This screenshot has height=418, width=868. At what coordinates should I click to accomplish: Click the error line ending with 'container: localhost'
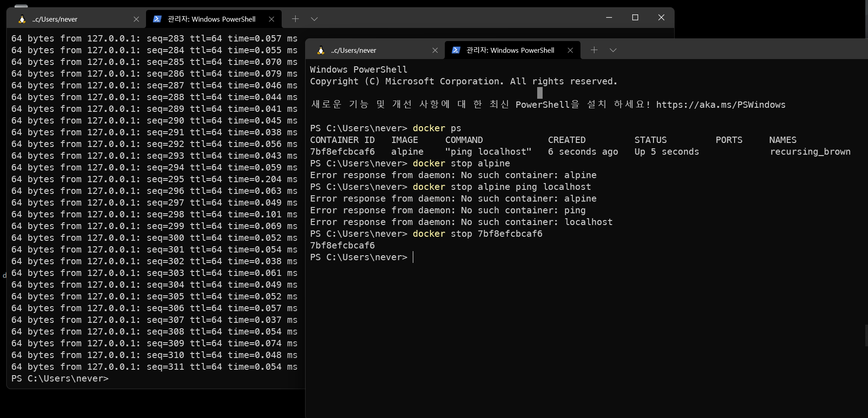click(x=461, y=222)
